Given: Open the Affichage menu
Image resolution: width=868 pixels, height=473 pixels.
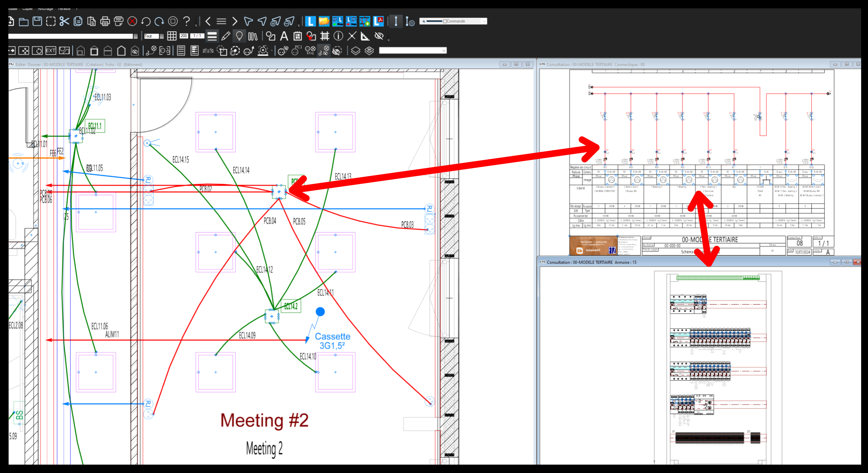Looking at the screenshot, I should pyautogui.click(x=45, y=9).
